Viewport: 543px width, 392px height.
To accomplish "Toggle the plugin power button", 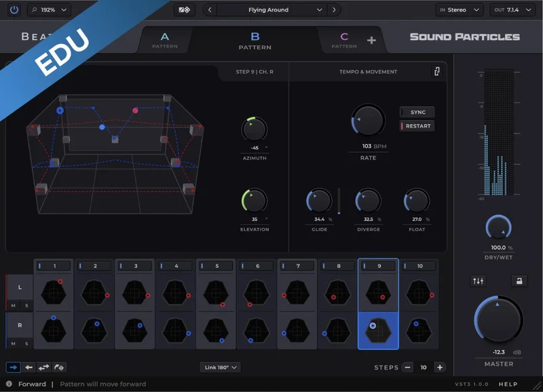I will (x=14, y=9).
